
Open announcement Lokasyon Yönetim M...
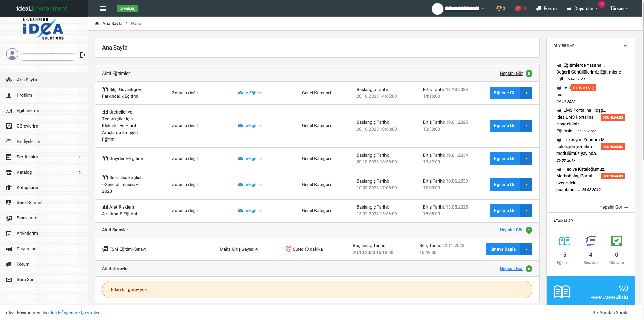[586, 140]
